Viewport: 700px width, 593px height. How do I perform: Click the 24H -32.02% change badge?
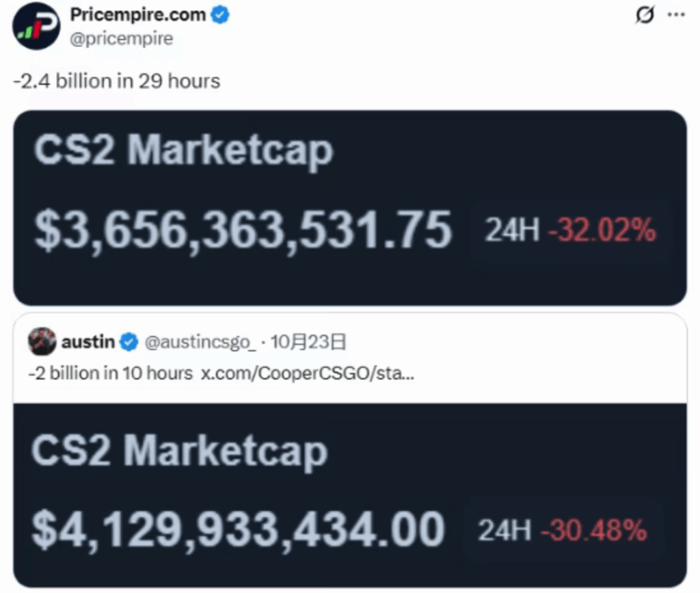[x=570, y=231]
